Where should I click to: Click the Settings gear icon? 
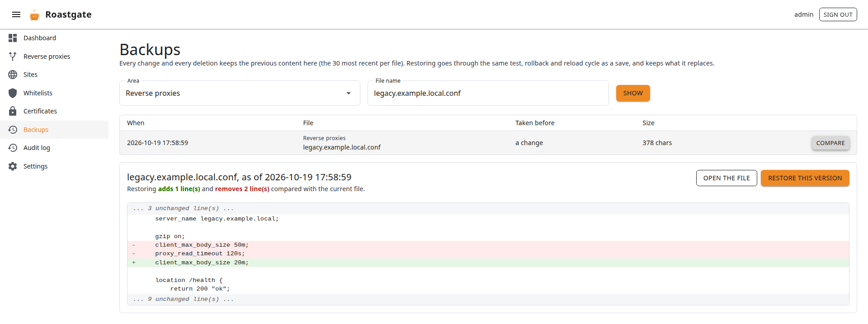click(13, 166)
